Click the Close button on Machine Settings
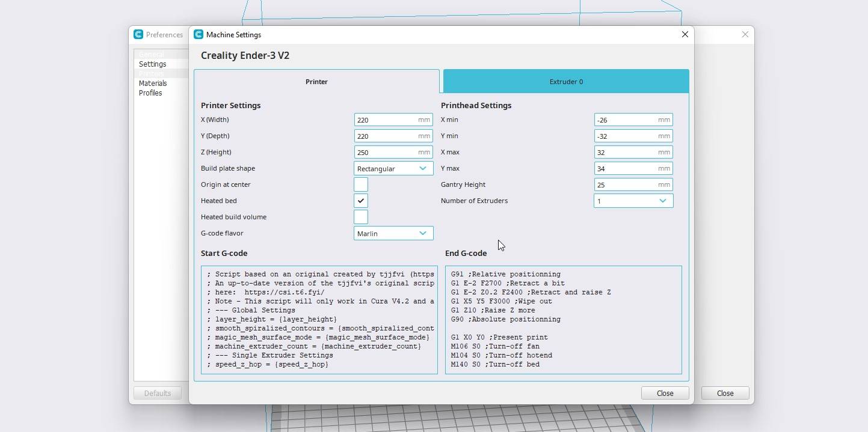 tap(665, 393)
